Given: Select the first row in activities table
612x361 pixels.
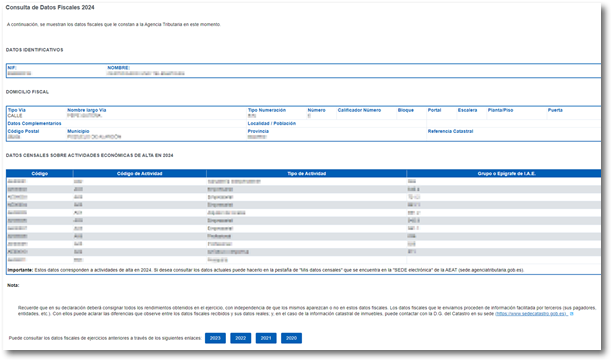Looking at the screenshot, I should tap(304, 181).
